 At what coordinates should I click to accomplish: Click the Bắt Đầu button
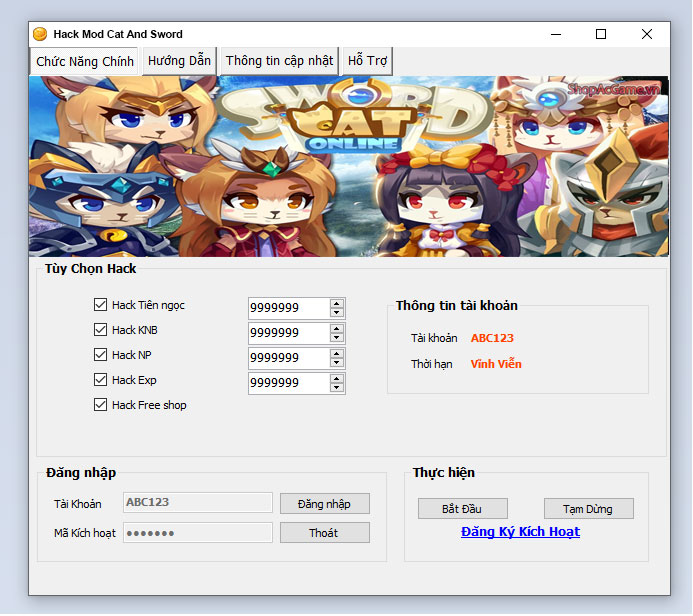pos(463,509)
